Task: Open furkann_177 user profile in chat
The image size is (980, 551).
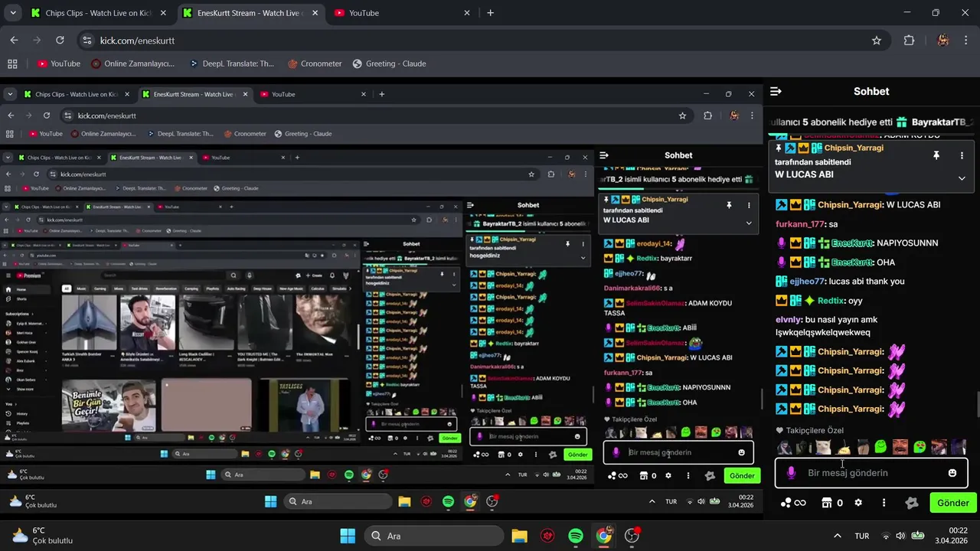Action: pos(799,224)
